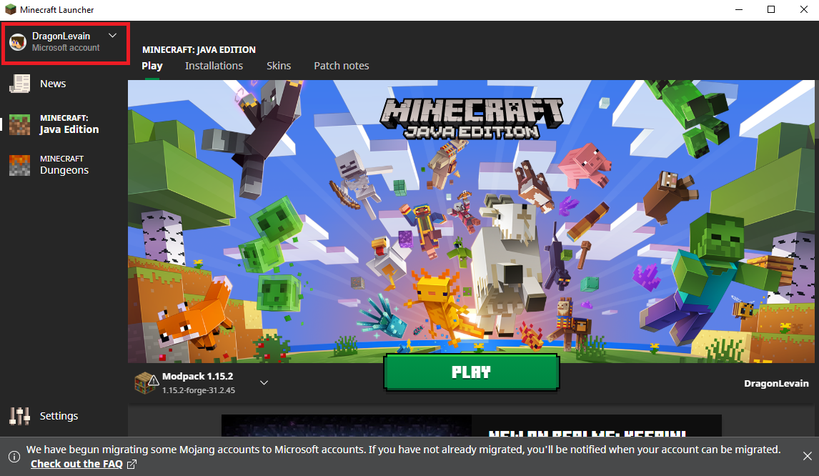Dismiss the migration notification banner

807,456
